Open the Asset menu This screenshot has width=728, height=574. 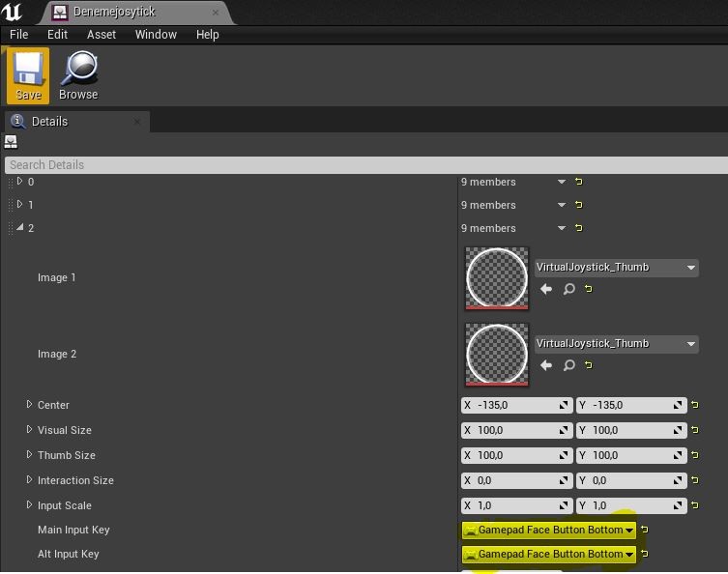(x=102, y=35)
